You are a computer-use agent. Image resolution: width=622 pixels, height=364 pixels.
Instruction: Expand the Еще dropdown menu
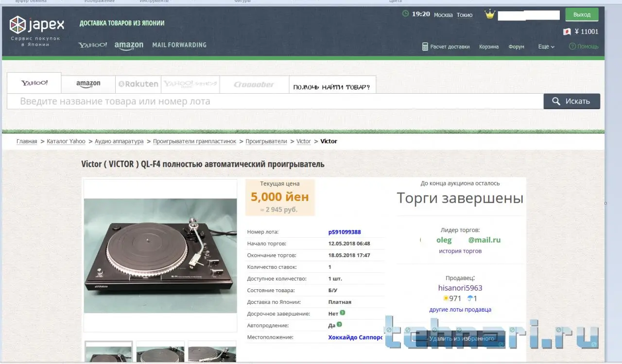[546, 47]
